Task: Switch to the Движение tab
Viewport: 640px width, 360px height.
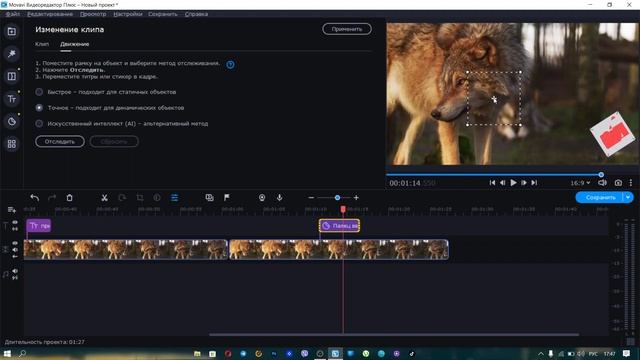Action: click(x=75, y=44)
